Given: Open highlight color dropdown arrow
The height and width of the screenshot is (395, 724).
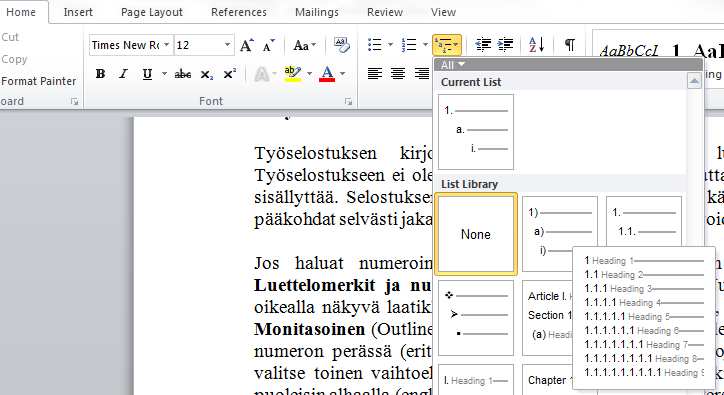Looking at the screenshot, I should click(309, 74).
